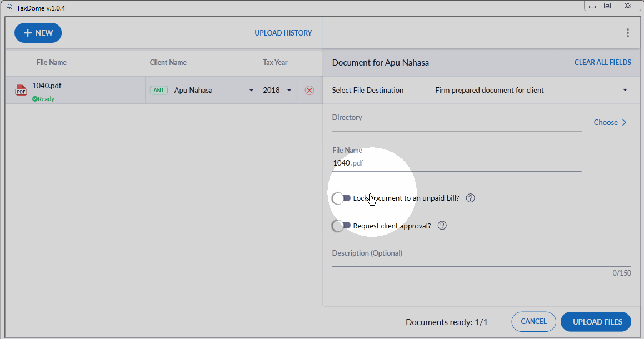644x339 pixels.
Task: Open the three-dot options menu
Action: click(x=628, y=33)
